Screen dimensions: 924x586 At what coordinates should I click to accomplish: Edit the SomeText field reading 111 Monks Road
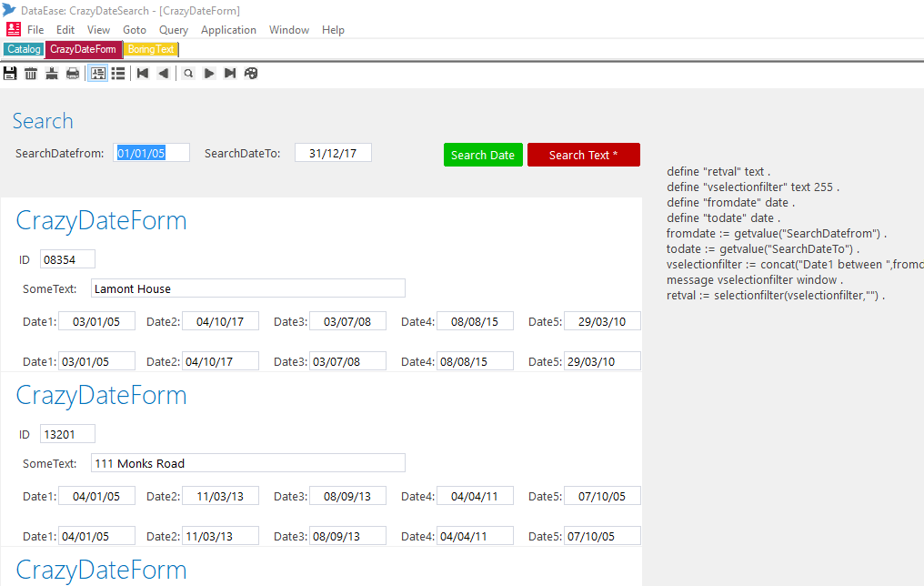tap(248, 463)
